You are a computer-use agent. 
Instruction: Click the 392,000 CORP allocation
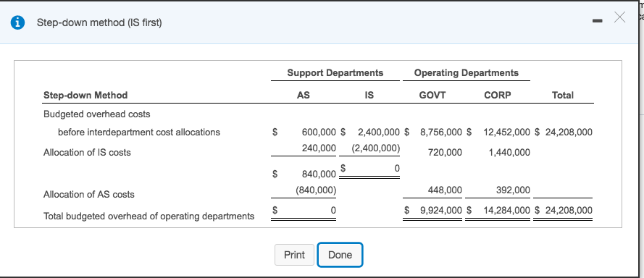tap(513, 190)
